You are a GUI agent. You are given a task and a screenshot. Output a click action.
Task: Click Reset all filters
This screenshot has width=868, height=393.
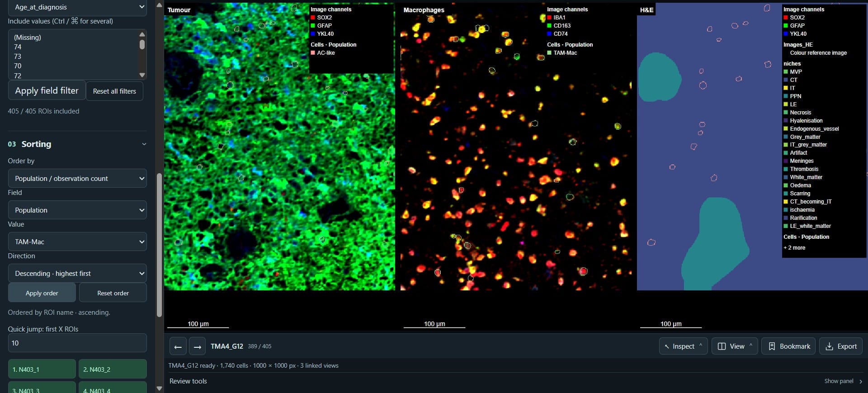tap(114, 91)
